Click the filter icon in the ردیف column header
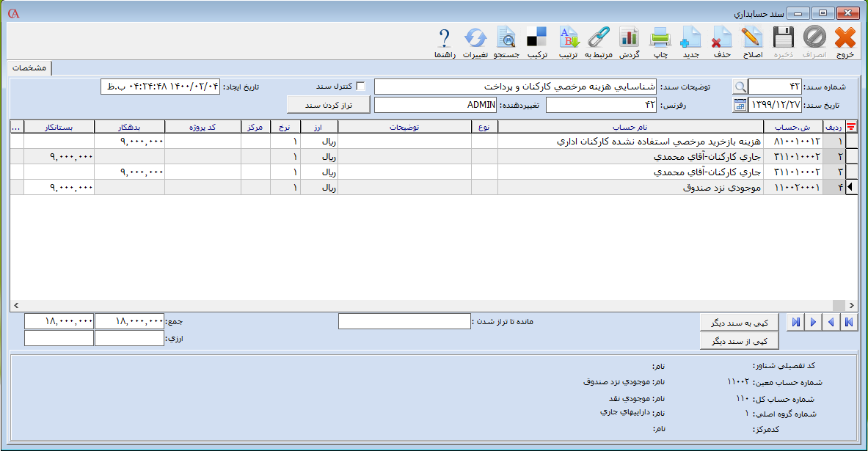868x451 pixels. point(850,126)
